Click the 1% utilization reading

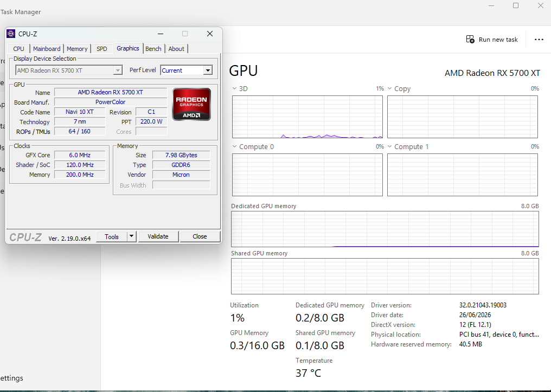[x=237, y=318]
